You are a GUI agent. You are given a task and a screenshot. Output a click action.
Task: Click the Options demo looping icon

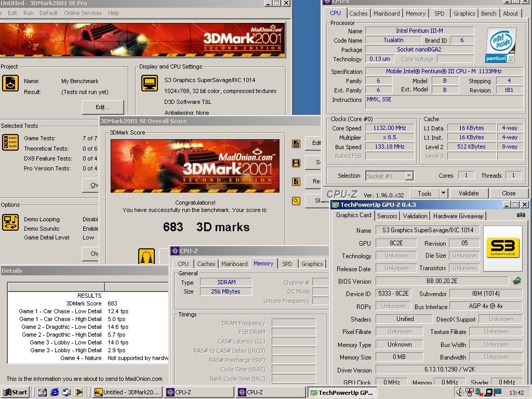(x=10, y=222)
